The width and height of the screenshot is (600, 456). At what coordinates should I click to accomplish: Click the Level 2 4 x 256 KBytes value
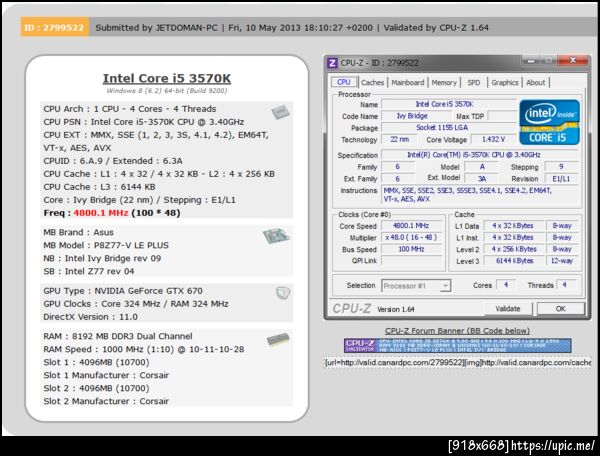514,249
